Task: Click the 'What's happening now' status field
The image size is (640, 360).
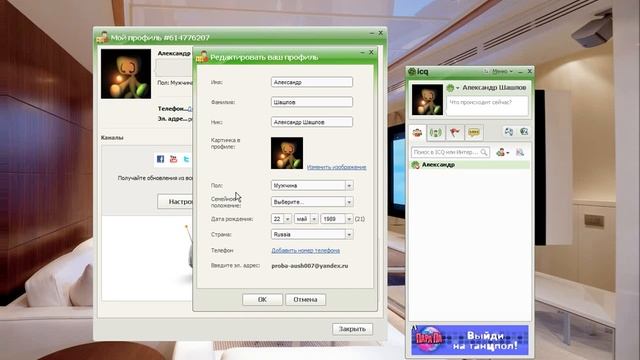Action: pyautogui.click(x=487, y=105)
